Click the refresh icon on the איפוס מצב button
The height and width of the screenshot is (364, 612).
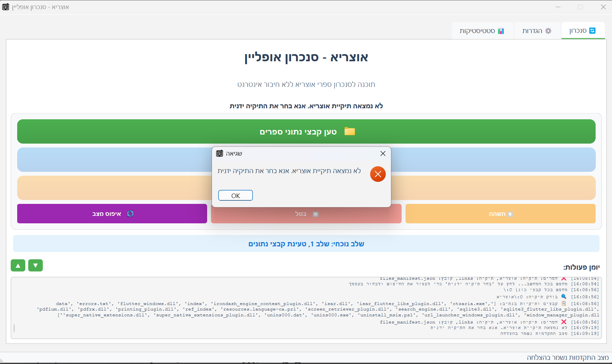click(130, 214)
